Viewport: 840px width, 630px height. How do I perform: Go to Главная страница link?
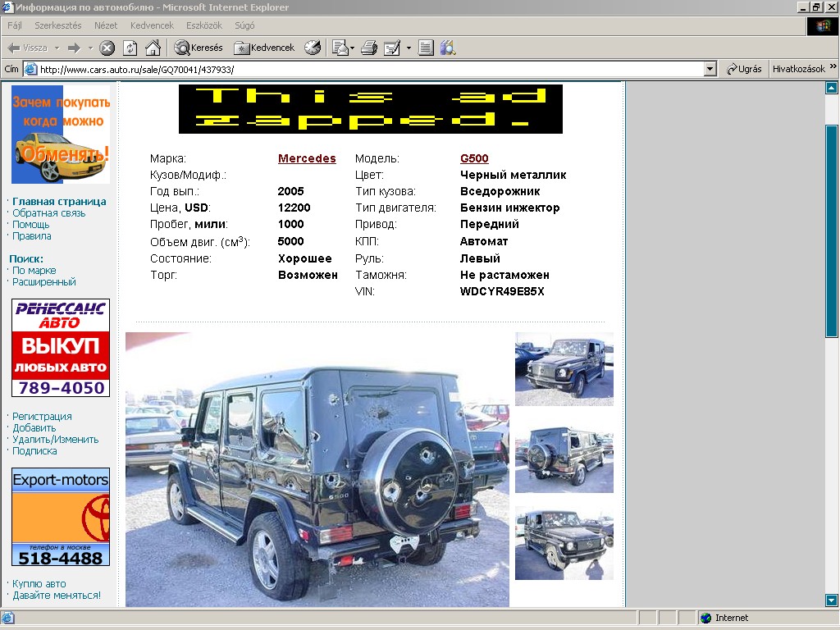[x=59, y=202]
